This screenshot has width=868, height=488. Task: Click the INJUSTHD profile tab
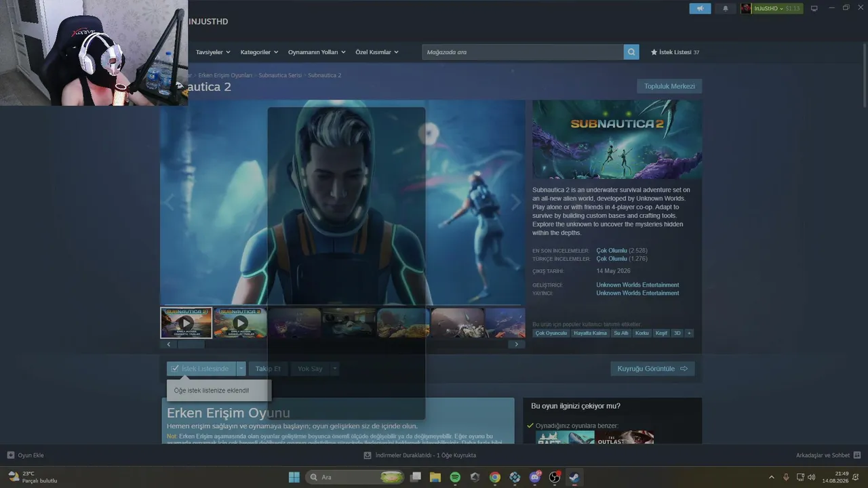coord(208,22)
